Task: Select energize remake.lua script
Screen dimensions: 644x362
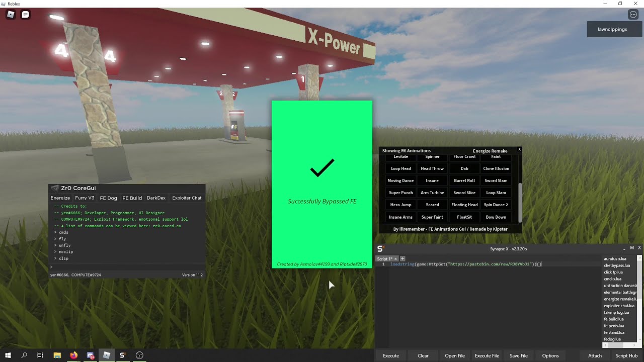Action: tap(620, 299)
